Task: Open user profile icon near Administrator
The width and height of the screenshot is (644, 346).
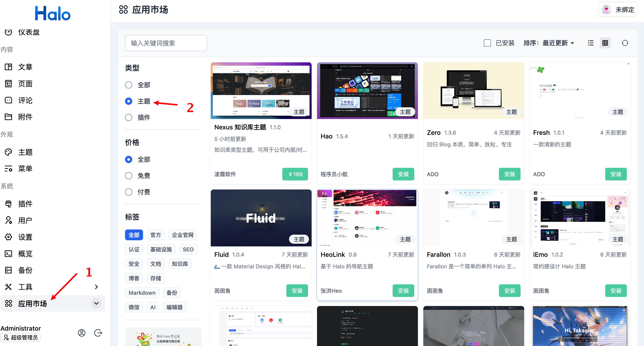Action: 82,333
